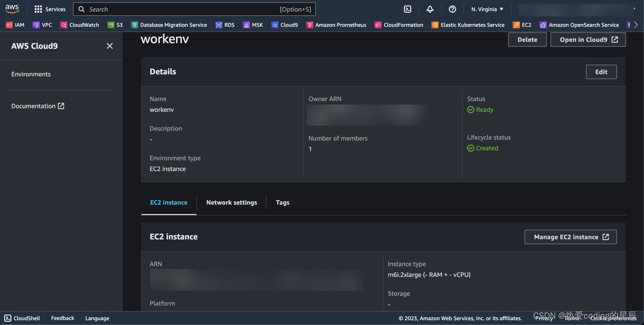644x325 pixels.
Task: Close the AWS Cloud9 side panel
Action: [x=109, y=46]
